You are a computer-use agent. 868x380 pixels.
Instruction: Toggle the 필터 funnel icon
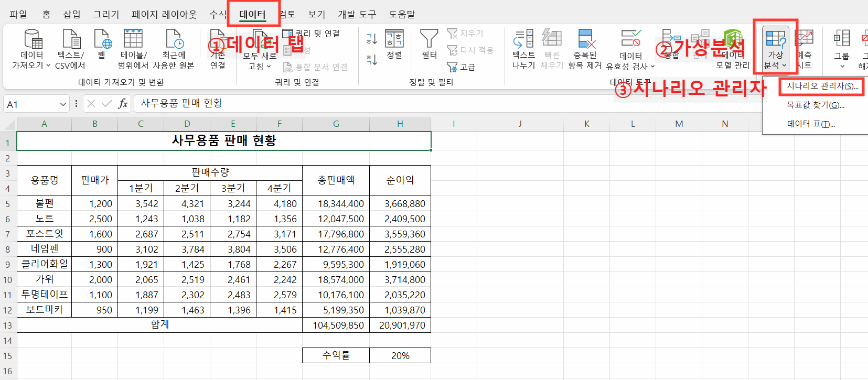coord(429,39)
